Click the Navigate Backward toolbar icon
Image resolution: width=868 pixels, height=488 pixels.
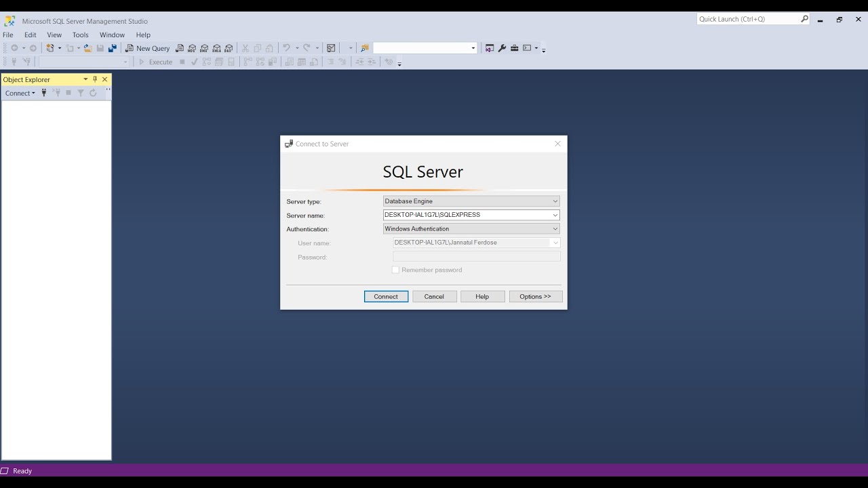14,48
